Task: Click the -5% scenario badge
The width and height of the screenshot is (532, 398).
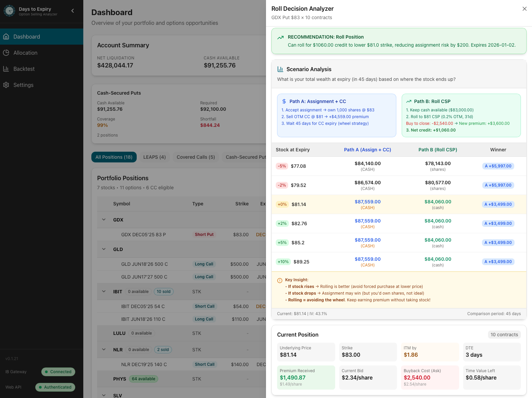Action: click(x=282, y=166)
